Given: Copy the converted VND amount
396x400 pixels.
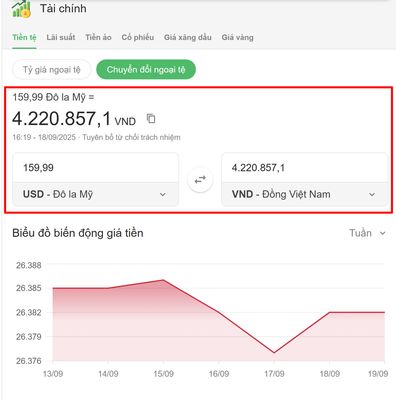Looking at the screenshot, I should (151, 119).
